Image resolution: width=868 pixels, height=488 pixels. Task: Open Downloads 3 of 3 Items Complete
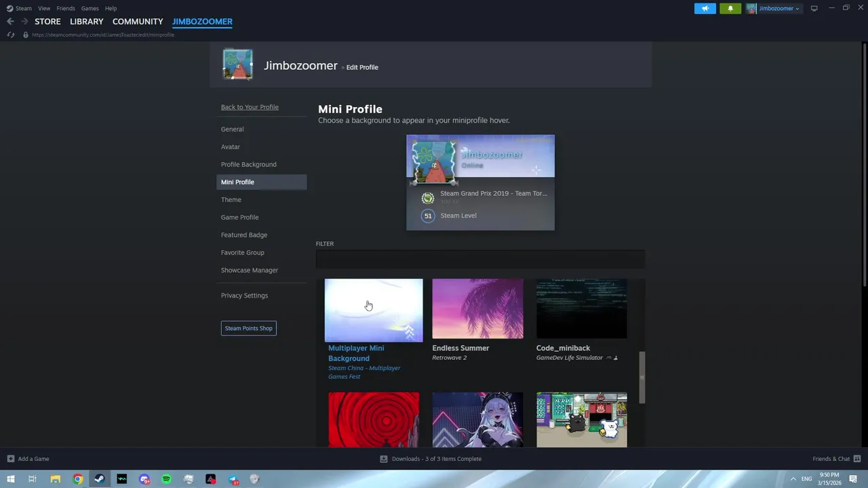tap(437, 459)
